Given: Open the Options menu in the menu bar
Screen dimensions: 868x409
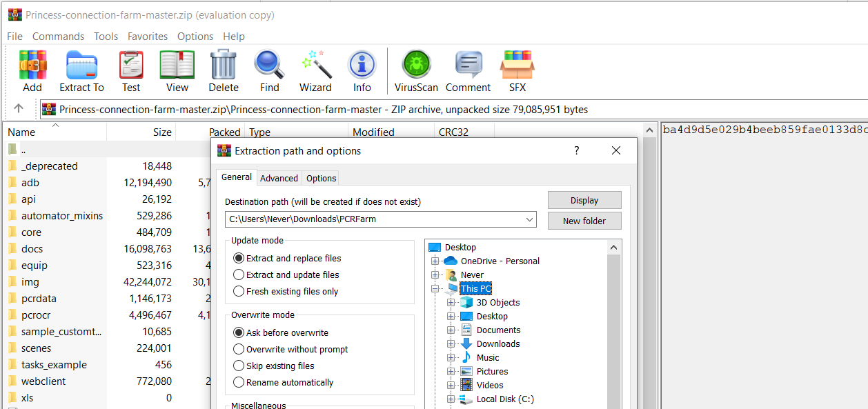Looking at the screenshot, I should pos(195,36).
